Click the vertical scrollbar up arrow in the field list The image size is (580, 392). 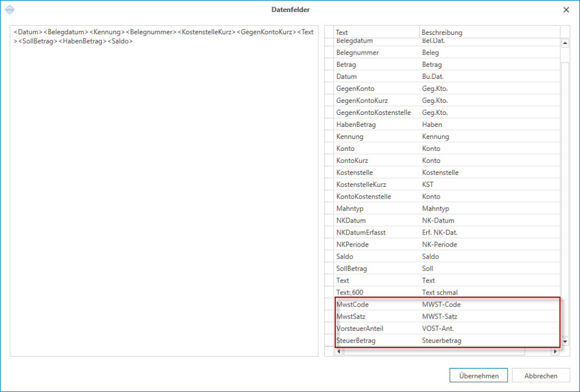coord(565,43)
